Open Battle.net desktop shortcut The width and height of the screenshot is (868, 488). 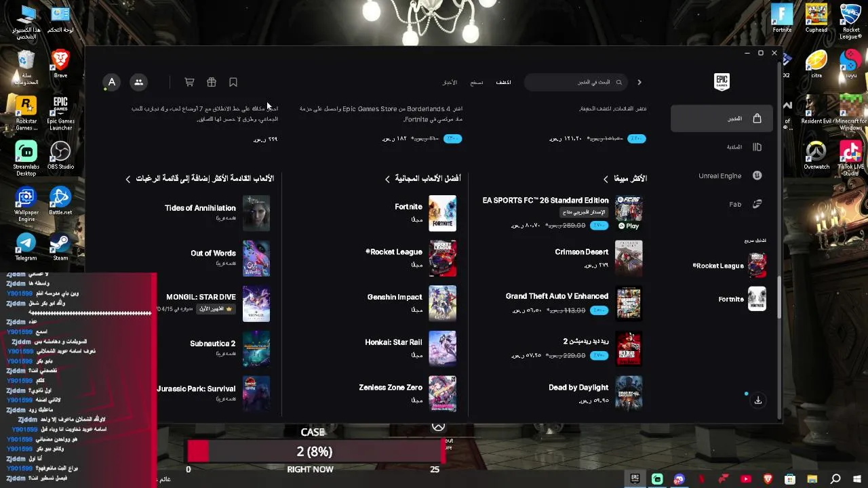[x=60, y=201]
